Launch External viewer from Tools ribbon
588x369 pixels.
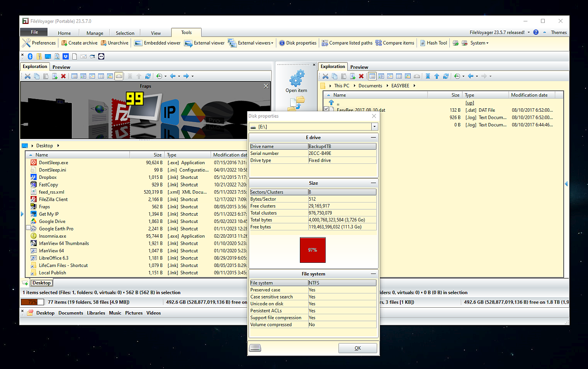[205, 43]
